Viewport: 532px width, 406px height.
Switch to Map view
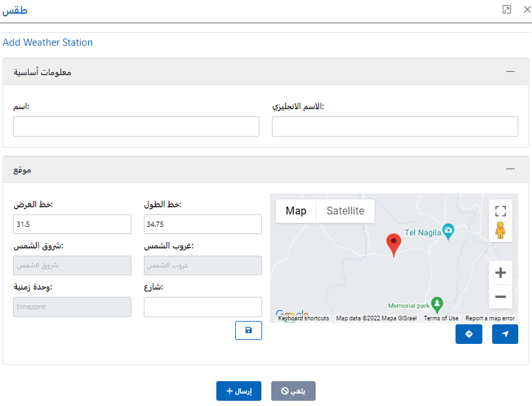click(295, 211)
